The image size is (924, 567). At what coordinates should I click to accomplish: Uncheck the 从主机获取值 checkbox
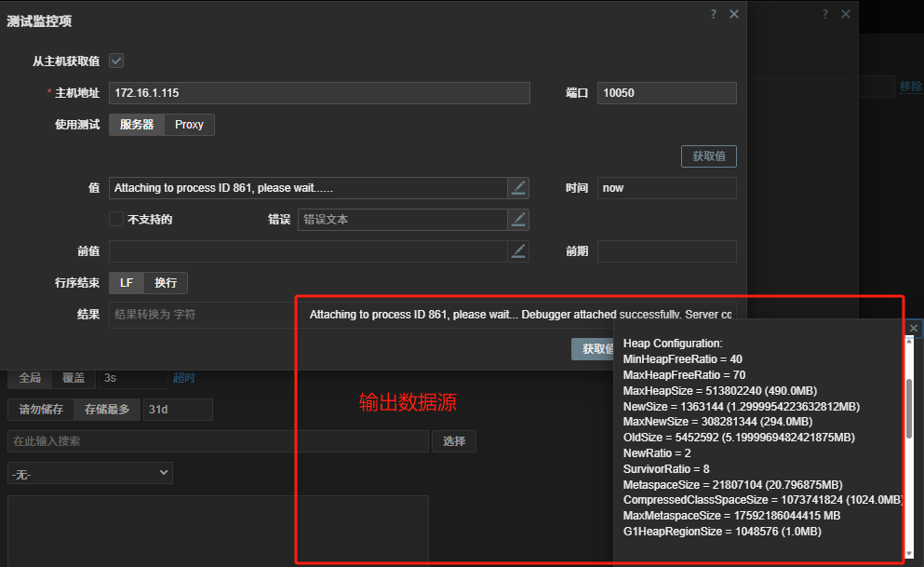(116, 61)
